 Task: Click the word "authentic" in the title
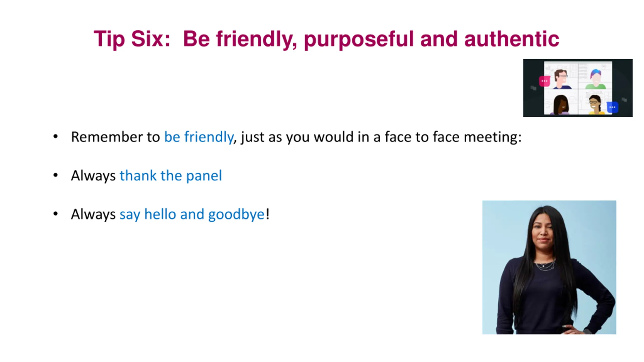click(x=512, y=39)
